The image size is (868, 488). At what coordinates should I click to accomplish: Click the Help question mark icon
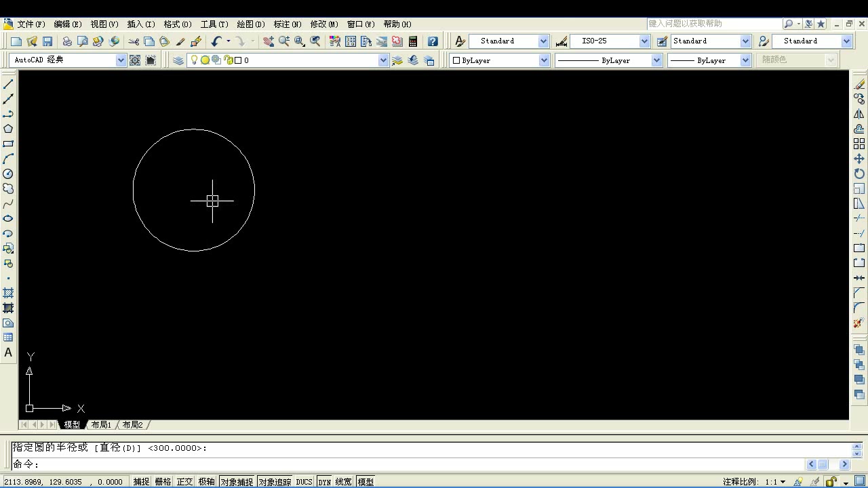point(433,41)
